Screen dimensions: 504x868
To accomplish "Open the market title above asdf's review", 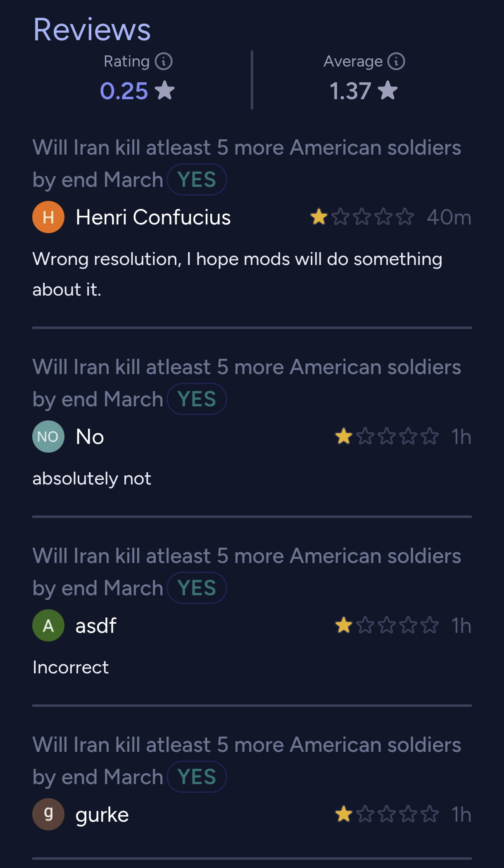I will (x=247, y=556).
